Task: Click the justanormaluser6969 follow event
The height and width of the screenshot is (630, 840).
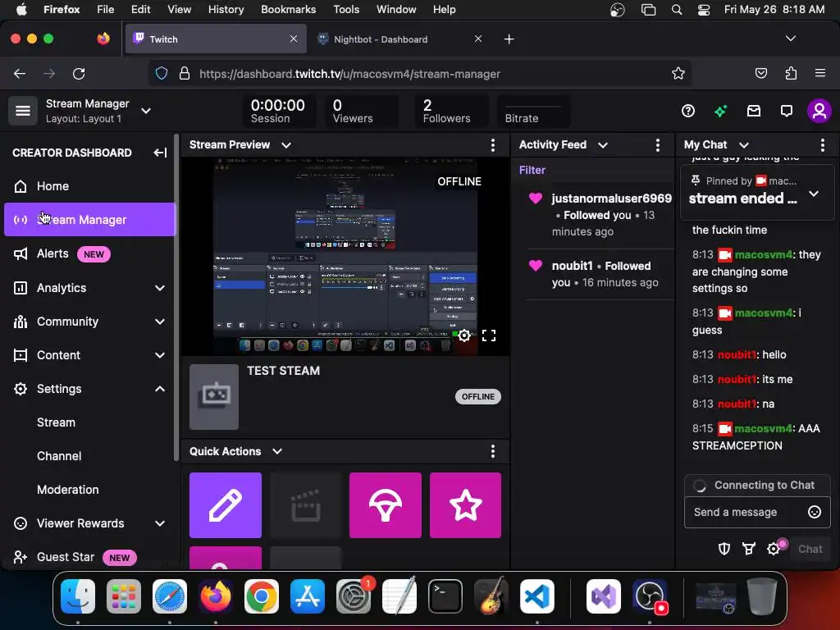Action: [x=600, y=215]
